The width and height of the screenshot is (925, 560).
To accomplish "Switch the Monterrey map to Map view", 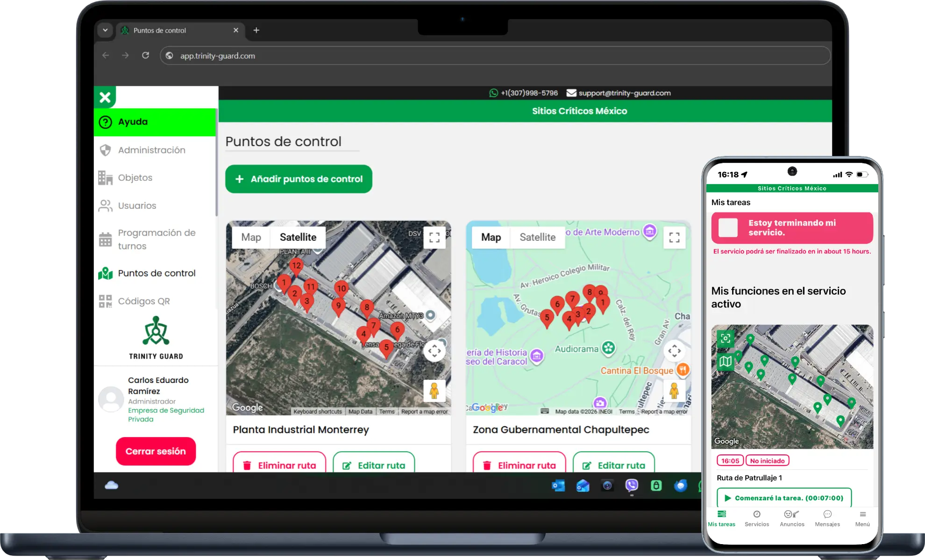I will (x=251, y=237).
